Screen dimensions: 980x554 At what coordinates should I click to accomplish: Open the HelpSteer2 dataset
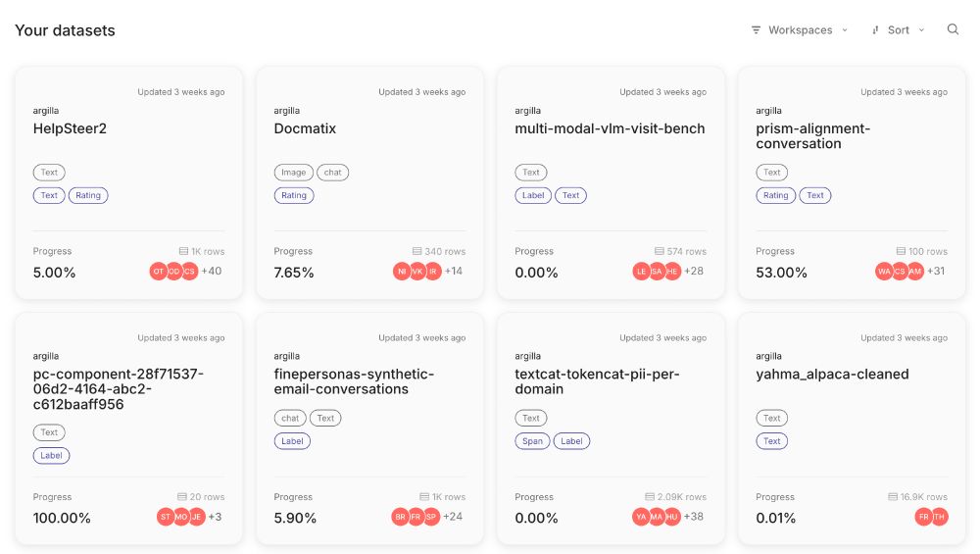70,128
